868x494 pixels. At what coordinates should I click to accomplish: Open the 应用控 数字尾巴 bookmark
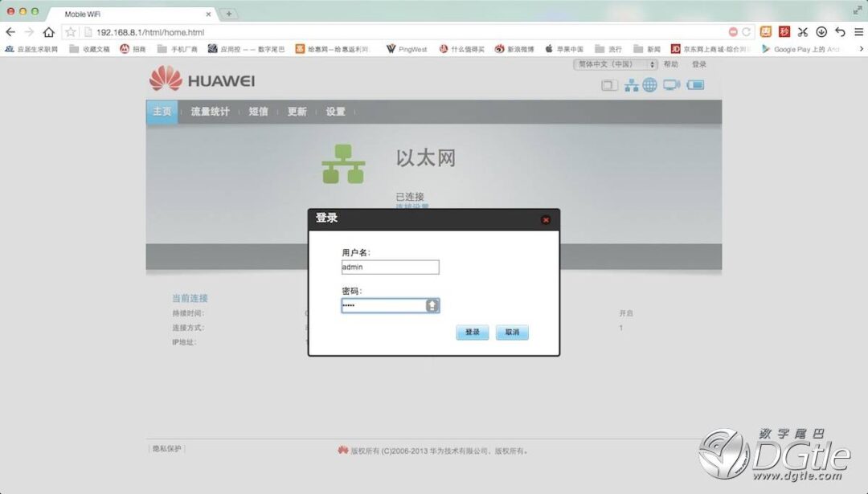[247, 49]
